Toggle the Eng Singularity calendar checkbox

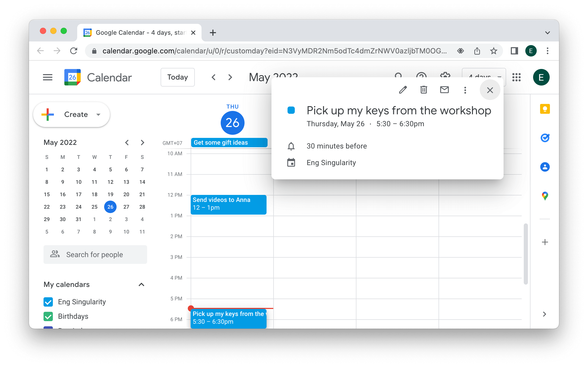tap(48, 302)
